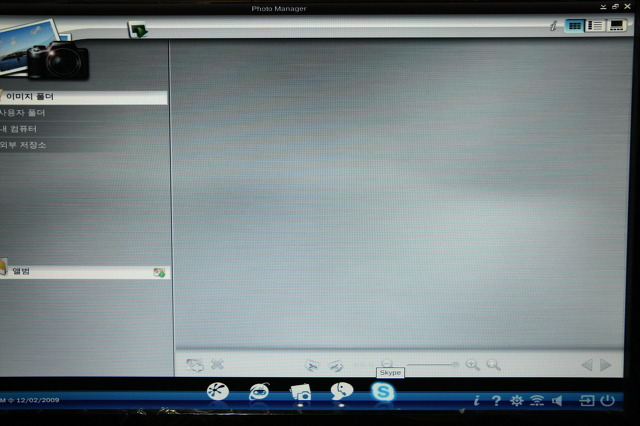Open the Photo Manager info icon

(x=553, y=26)
